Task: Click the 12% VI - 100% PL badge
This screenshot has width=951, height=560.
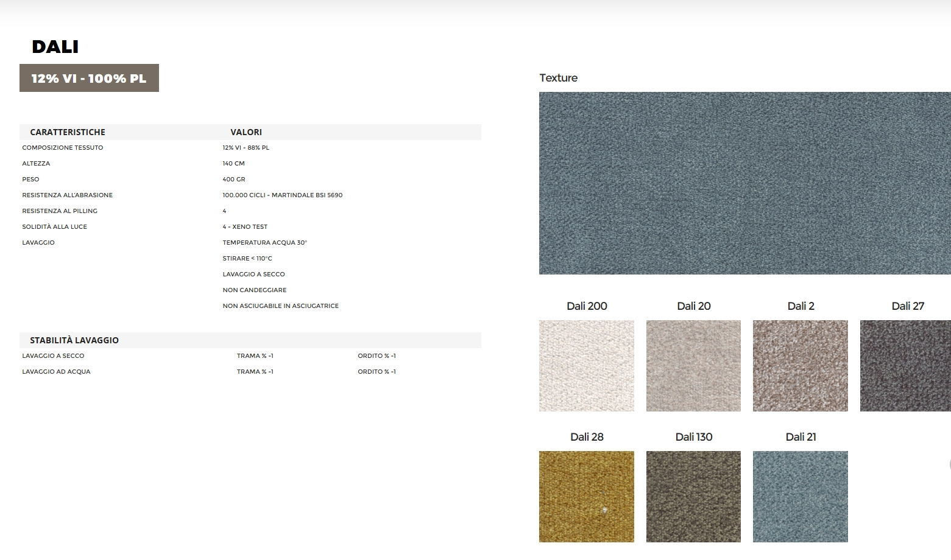Action: coord(89,78)
